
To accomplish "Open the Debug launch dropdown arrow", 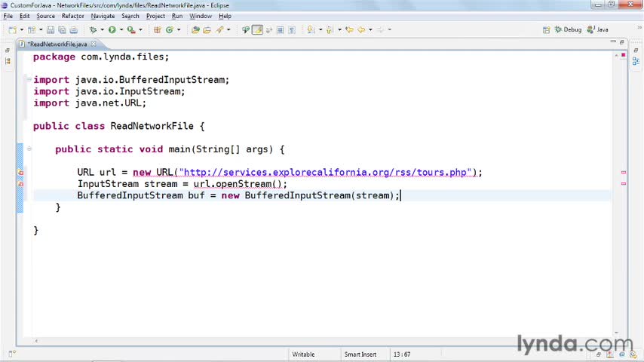I will point(103,29).
